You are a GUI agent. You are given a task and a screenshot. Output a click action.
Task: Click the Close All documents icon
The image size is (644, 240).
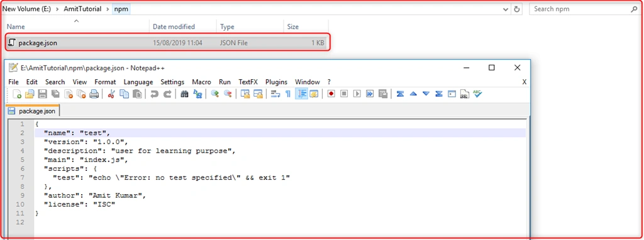tap(81, 94)
